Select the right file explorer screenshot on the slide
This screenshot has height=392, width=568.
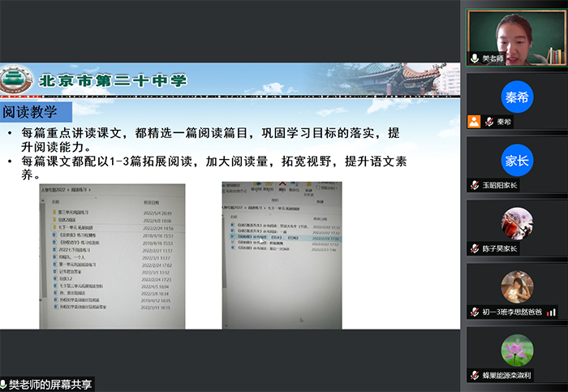pyautogui.click(x=282, y=255)
